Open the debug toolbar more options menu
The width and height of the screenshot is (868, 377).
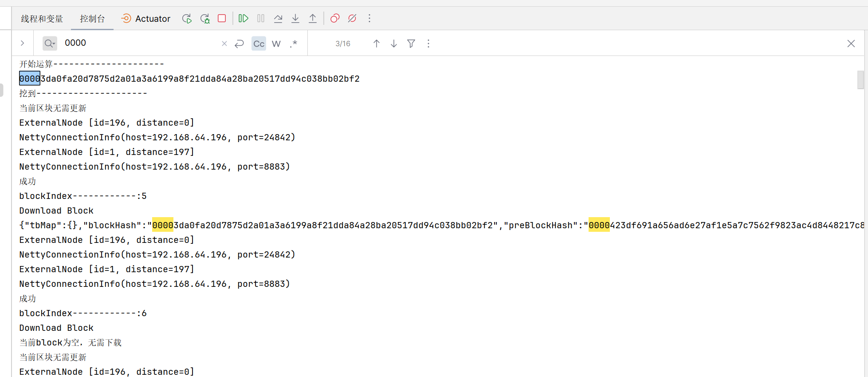(369, 19)
